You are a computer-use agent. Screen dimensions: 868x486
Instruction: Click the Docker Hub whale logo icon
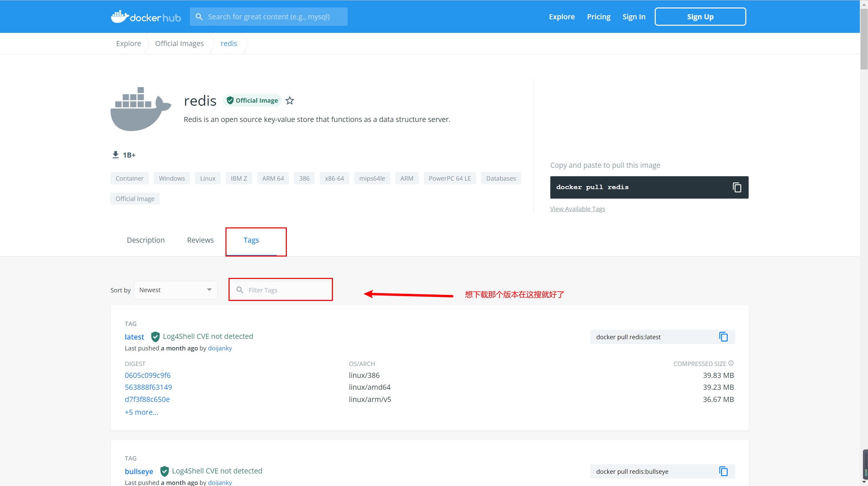click(119, 16)
